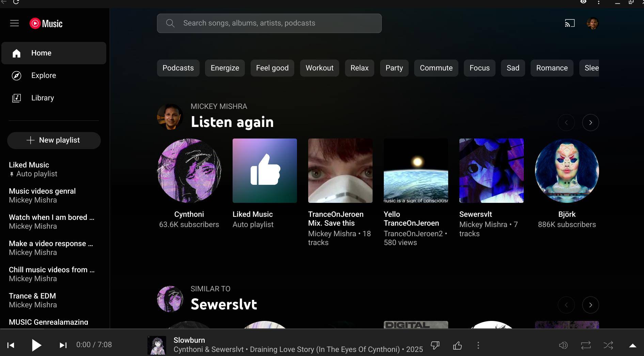
Task: Open more actions for Slowburn song
Action: tap(478, 345)
